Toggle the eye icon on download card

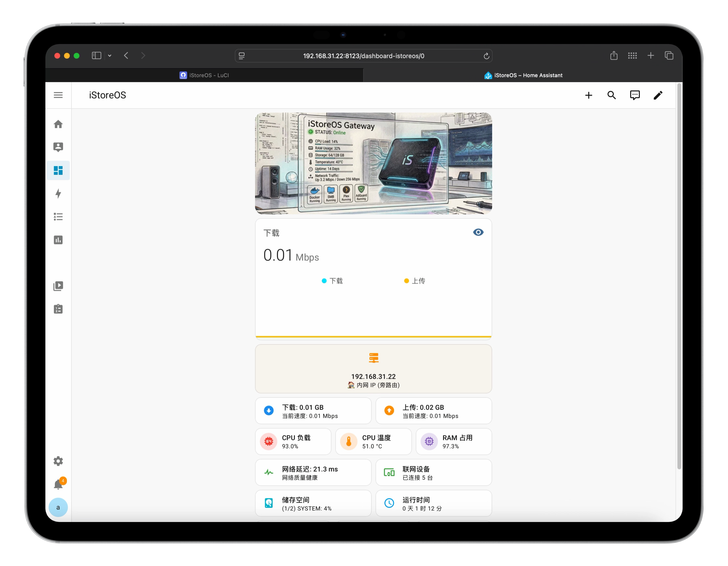[478, 232]
